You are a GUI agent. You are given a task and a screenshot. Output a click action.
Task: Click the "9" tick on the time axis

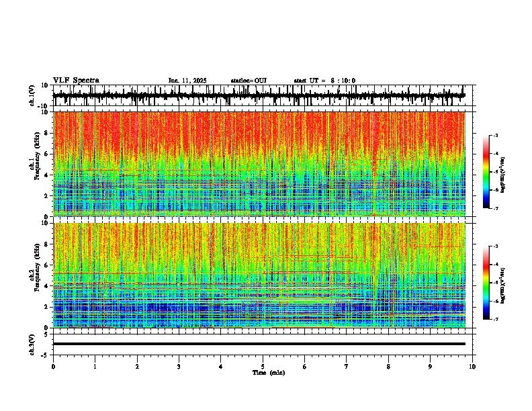coord(430,367)
